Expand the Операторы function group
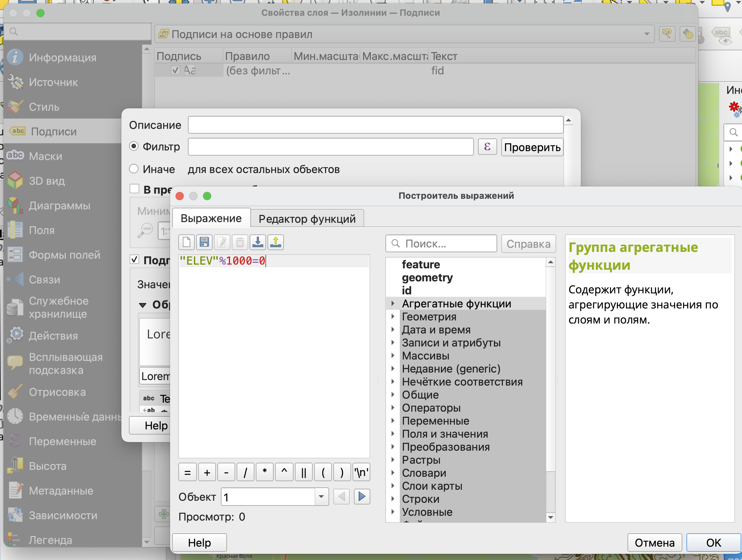Image resolution: width=742 pixels, height=560 pixels. pyautogui.click(x=393, y=408)
